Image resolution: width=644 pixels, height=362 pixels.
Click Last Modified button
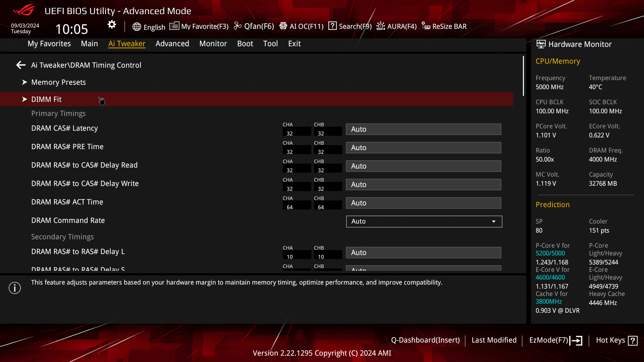[494, 340]
